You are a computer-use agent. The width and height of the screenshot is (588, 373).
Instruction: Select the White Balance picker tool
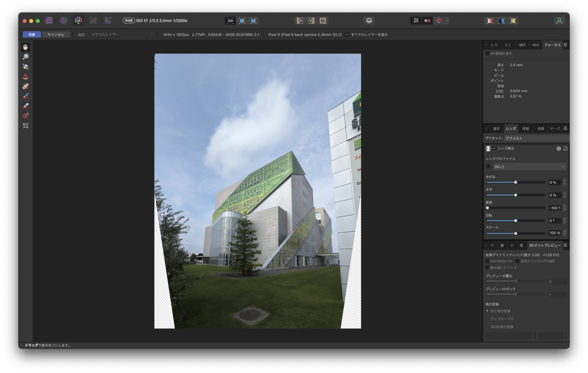(25, 67)
